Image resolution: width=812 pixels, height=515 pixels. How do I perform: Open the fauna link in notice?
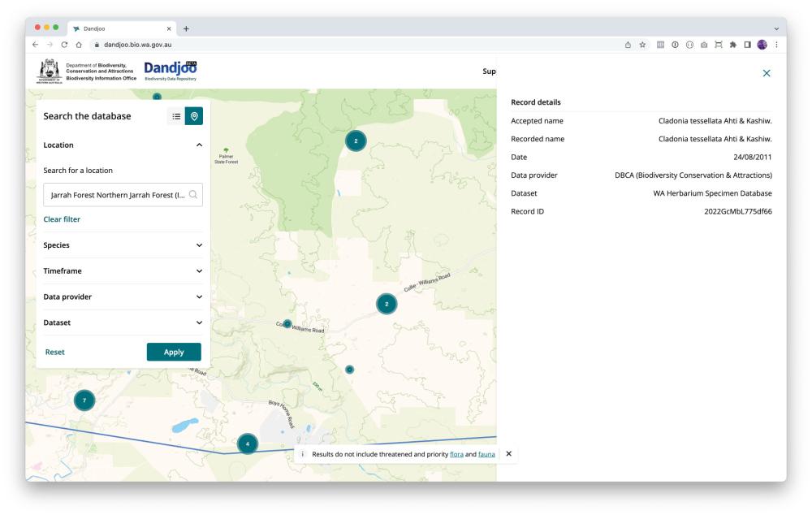click(486, 454)
